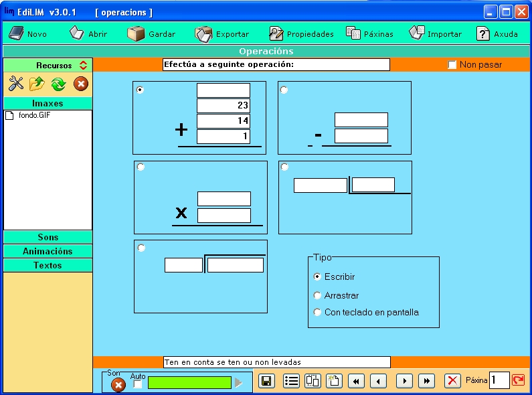The height and width of the screenshot is (395, 532).
Task: Click the red delete resource icon
Action: (80, 84)
